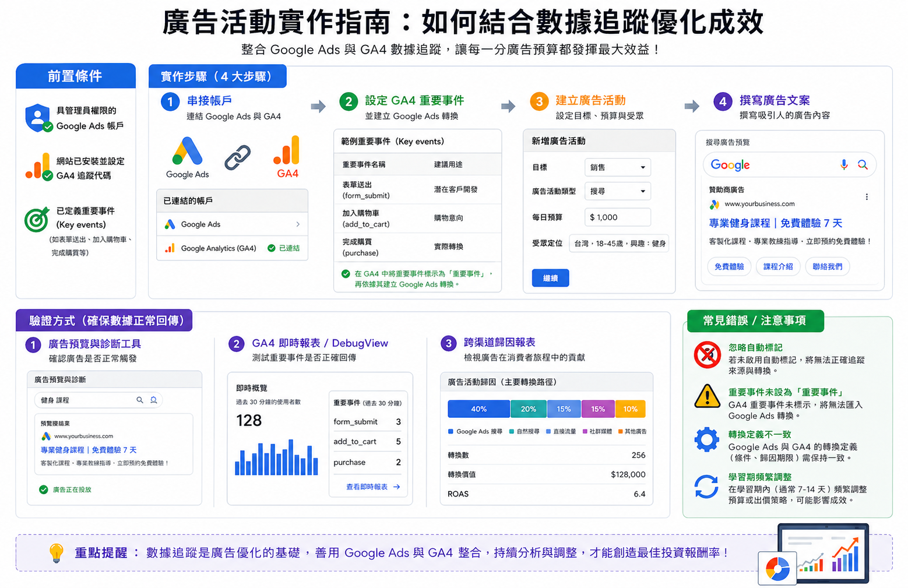Click the lightbulb icon beside 重點提醒
The width and height of the screenshot is (908, 588).
click(56, 552)
